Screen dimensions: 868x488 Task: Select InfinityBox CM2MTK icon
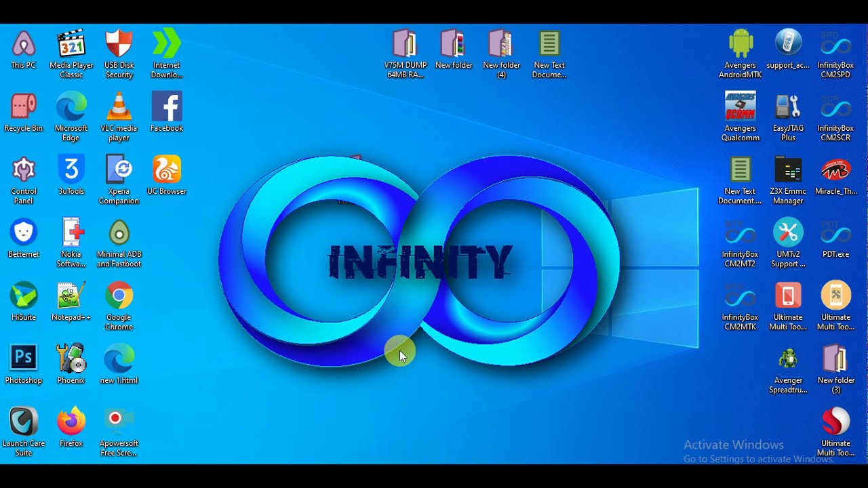tap(741, 306)
